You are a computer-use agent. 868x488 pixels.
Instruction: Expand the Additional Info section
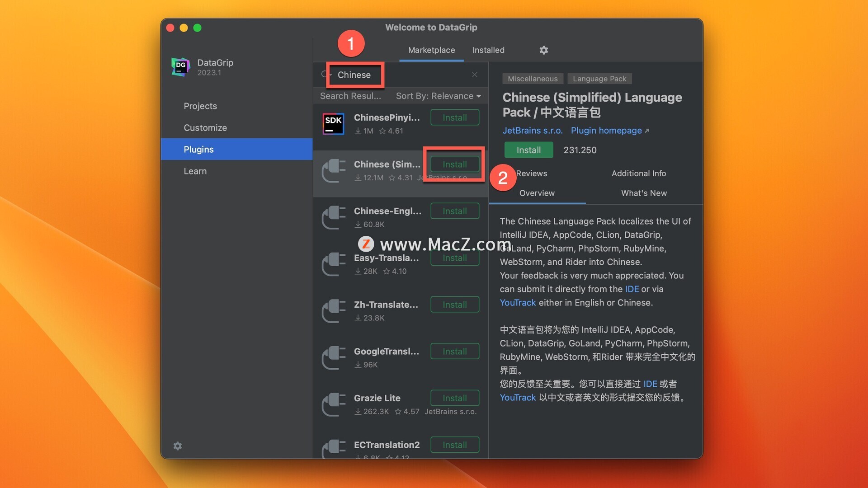(x=638, y=174)
